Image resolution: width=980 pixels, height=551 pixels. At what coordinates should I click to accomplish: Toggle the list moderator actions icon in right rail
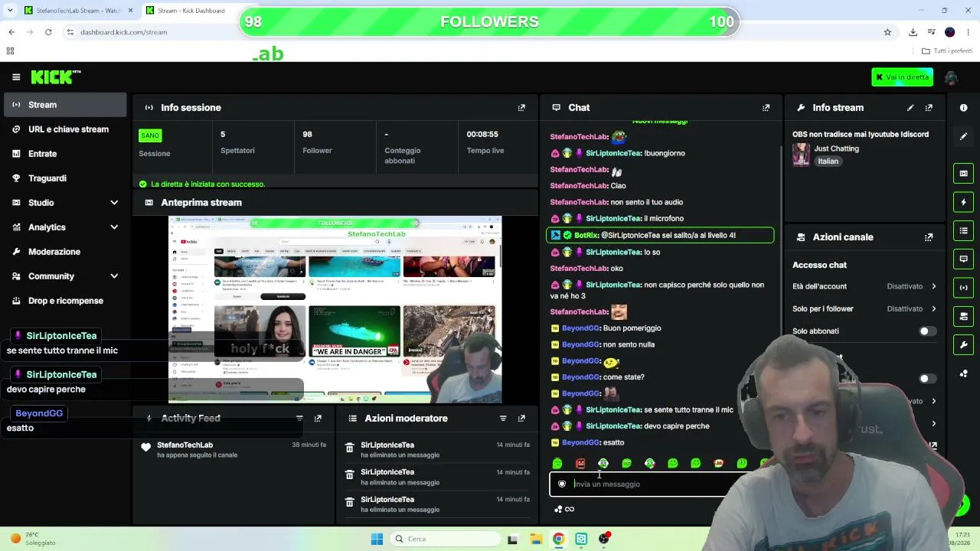tap(963, 230)
